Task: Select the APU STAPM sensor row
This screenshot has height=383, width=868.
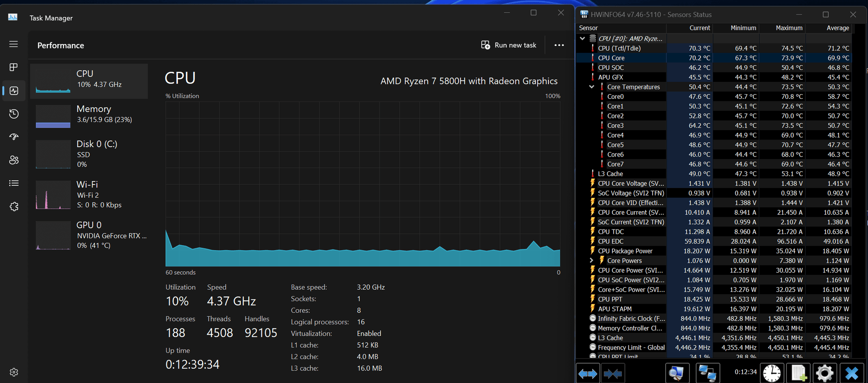Action: (715, 309)
